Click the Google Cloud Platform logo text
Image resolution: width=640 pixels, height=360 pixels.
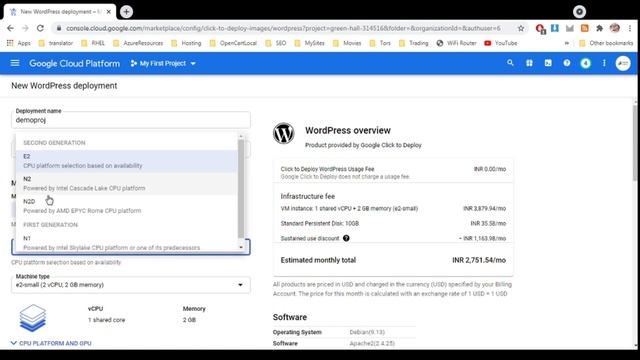click(74, 64)
